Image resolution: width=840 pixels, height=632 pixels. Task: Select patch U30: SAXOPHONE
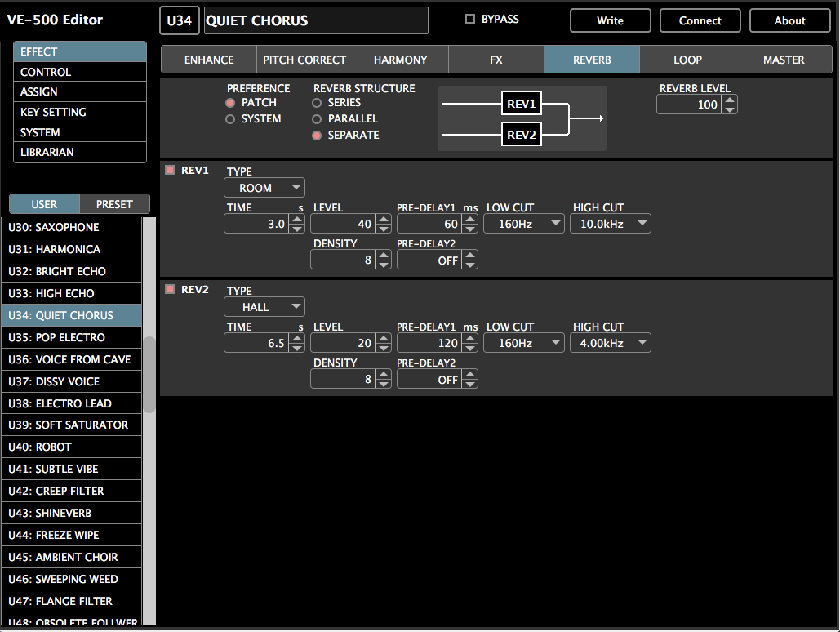coord(71,227)
